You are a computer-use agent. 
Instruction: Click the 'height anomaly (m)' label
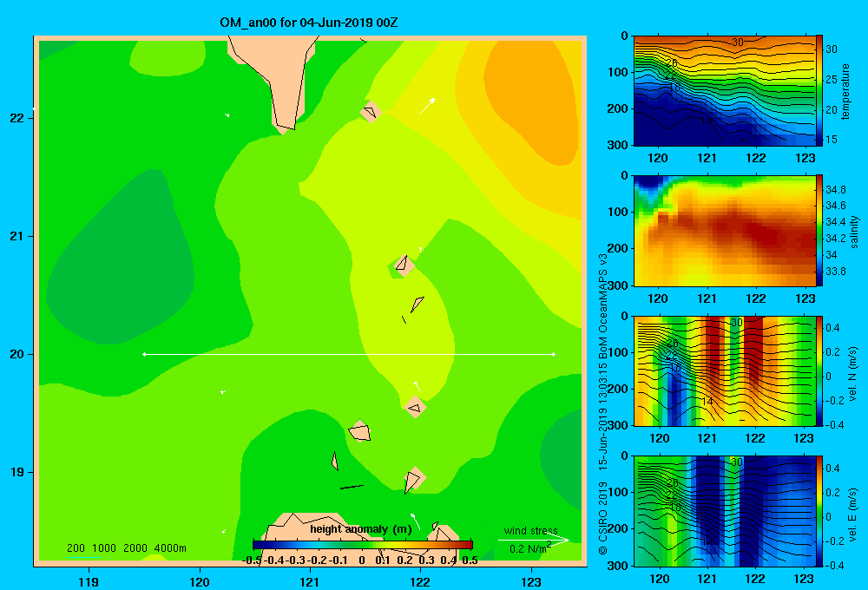click(361, 529)
